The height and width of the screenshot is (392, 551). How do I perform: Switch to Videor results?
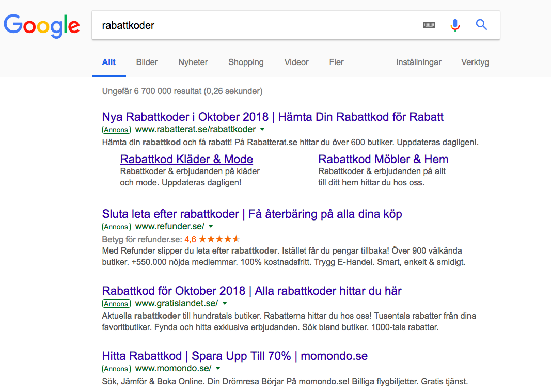(296, 62)
